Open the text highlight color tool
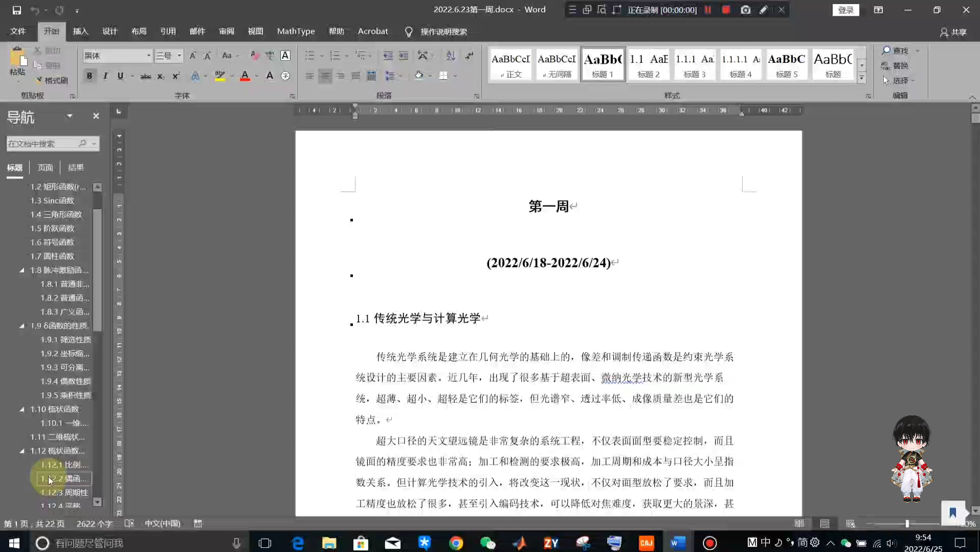Image resolution: width=980 pixels, height=552 pixels. click(220, 76)
